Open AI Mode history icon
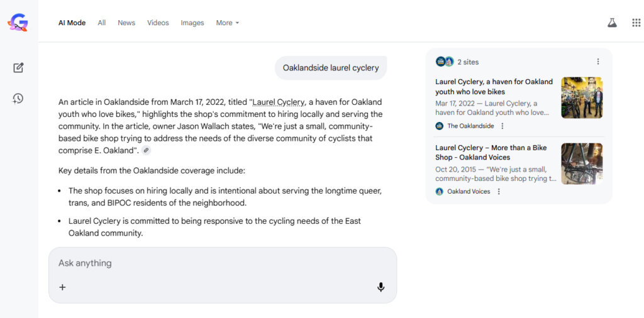Image resolution: width=644 pixels, height=318 pixels. pyautogui.click(x=18, y=98)
